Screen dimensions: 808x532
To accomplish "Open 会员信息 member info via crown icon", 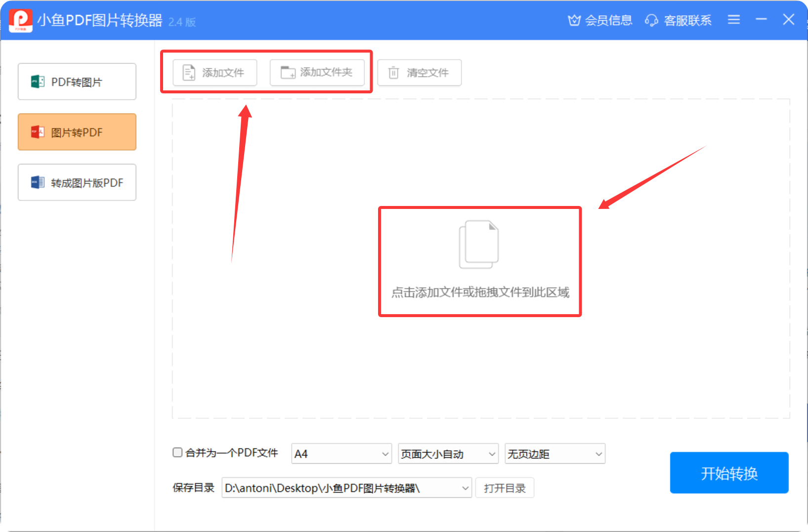I will [574, 20].
